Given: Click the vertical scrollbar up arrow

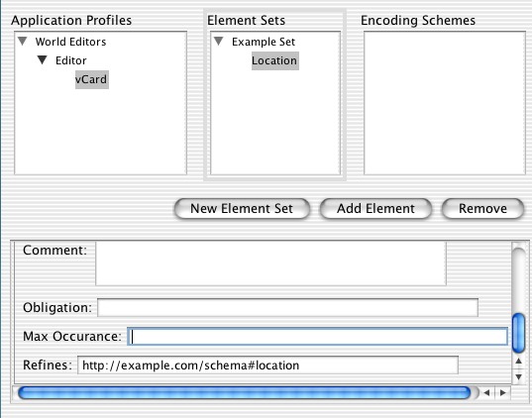Looking at the screenshot, I should click(x=518, y=361).
